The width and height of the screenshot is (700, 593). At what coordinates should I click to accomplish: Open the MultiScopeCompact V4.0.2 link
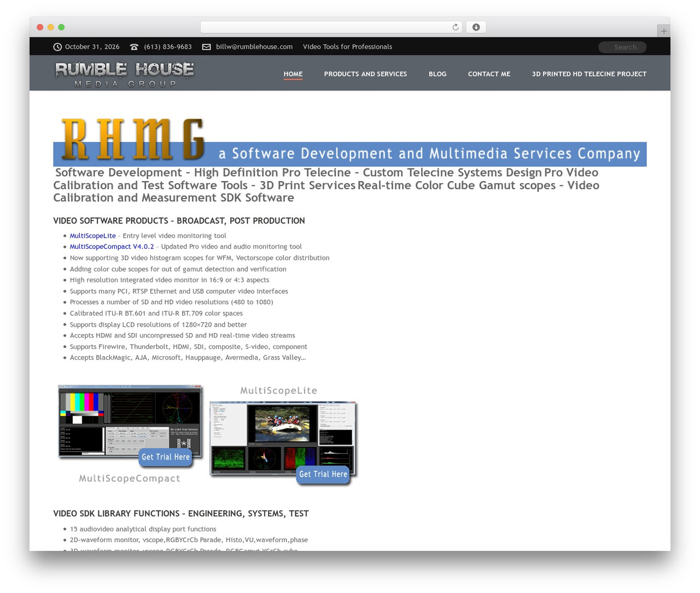(x=112, y=247)
